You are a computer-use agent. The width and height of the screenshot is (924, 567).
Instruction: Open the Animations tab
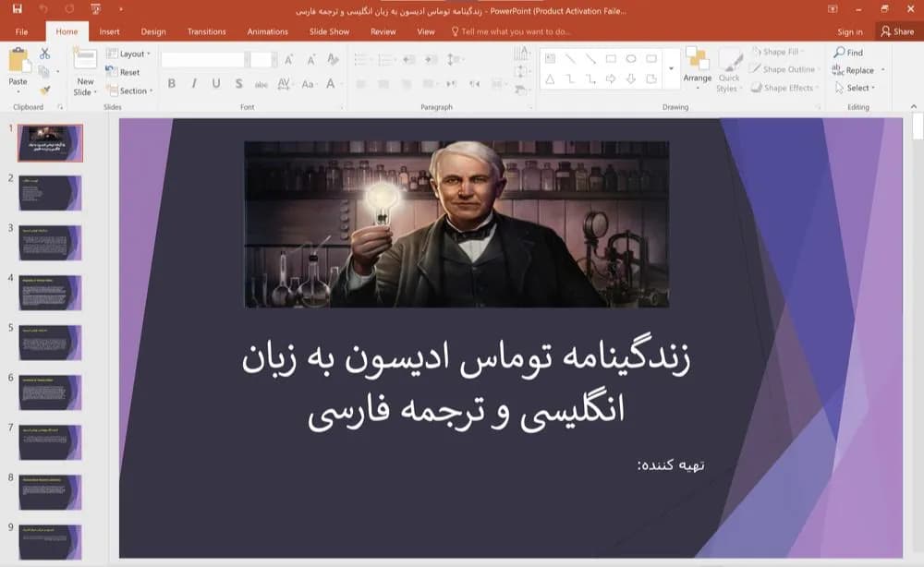click(268, 31)
